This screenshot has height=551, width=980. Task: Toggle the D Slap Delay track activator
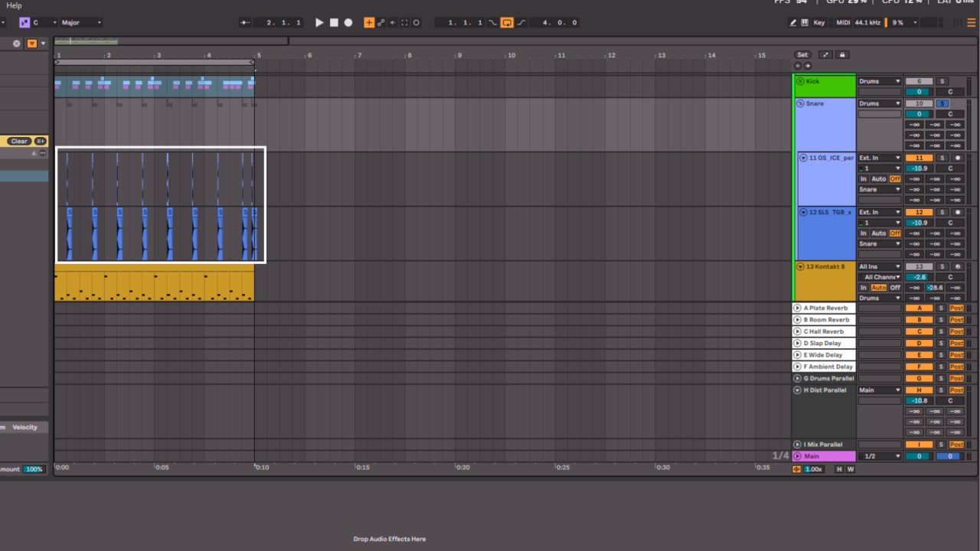click(x=919, y=343)
